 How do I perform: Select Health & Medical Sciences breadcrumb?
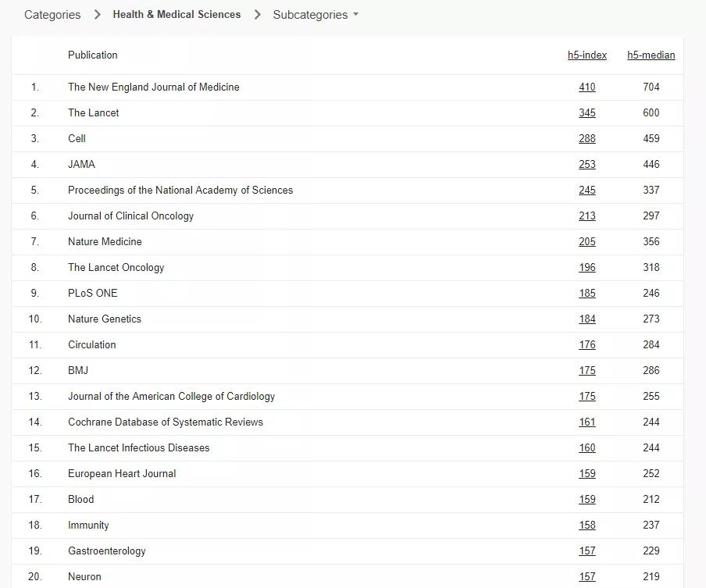click(176, 15)
